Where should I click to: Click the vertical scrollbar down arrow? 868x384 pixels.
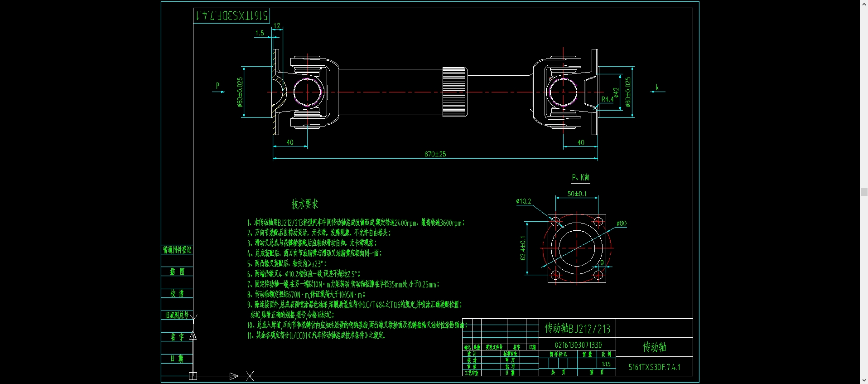[864, 380]
